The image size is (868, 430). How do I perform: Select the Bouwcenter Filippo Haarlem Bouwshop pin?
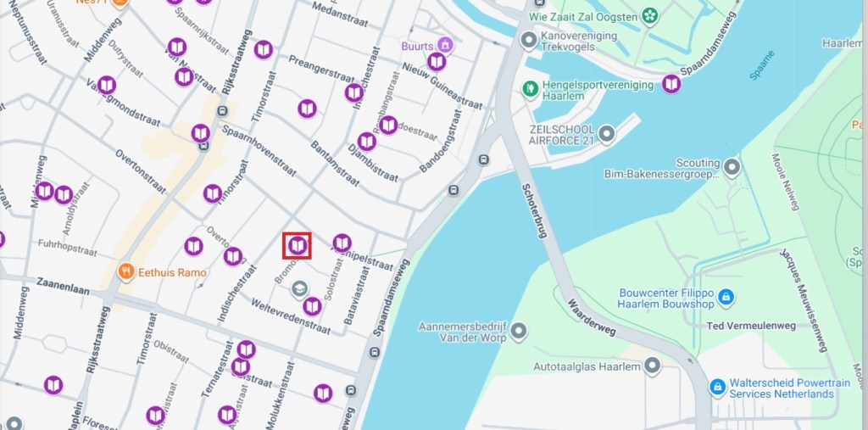coord(726,298)
